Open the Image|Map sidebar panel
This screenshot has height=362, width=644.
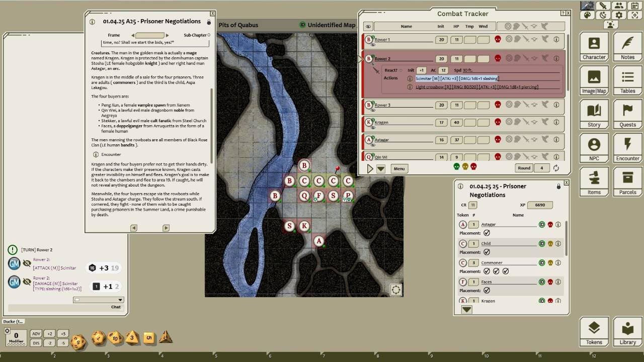(x=594, y=81)
